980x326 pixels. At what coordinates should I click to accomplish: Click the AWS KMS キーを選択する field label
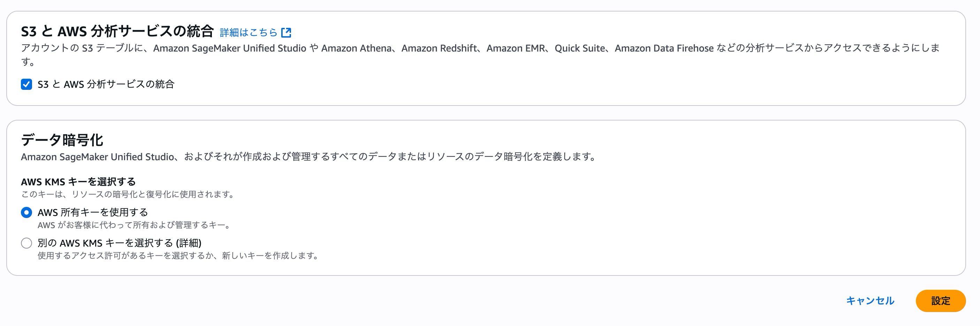coord(78,182)
